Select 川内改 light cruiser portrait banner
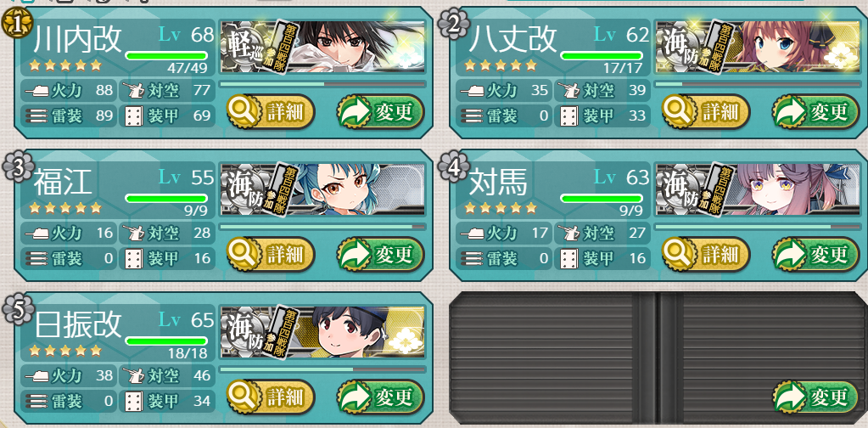The width and height of the screenshot is (868, 428). (322, 47)
